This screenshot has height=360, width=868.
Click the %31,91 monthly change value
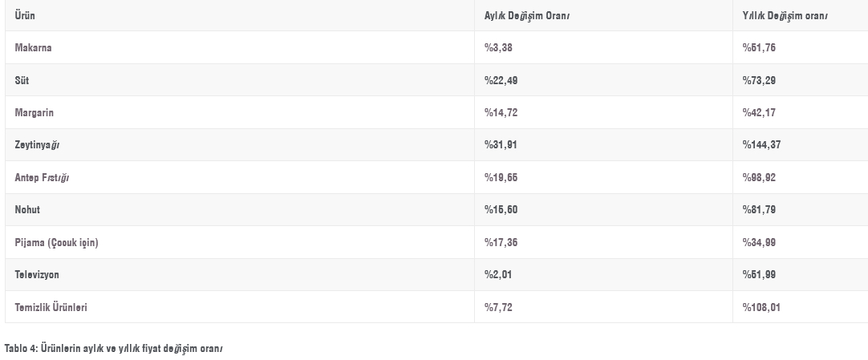pyautogui.click(x=501, y=145)
